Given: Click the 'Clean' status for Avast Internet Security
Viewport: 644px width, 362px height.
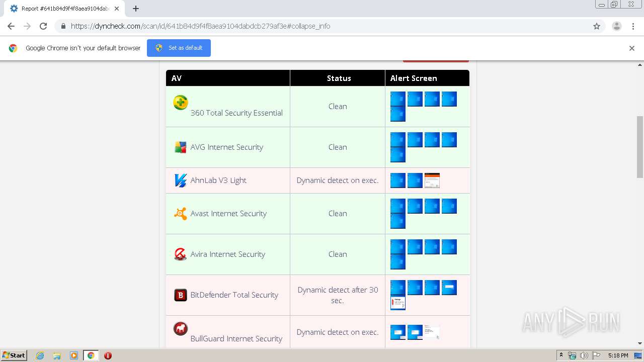Looking at the screenshot, I should tap(338, 214).
